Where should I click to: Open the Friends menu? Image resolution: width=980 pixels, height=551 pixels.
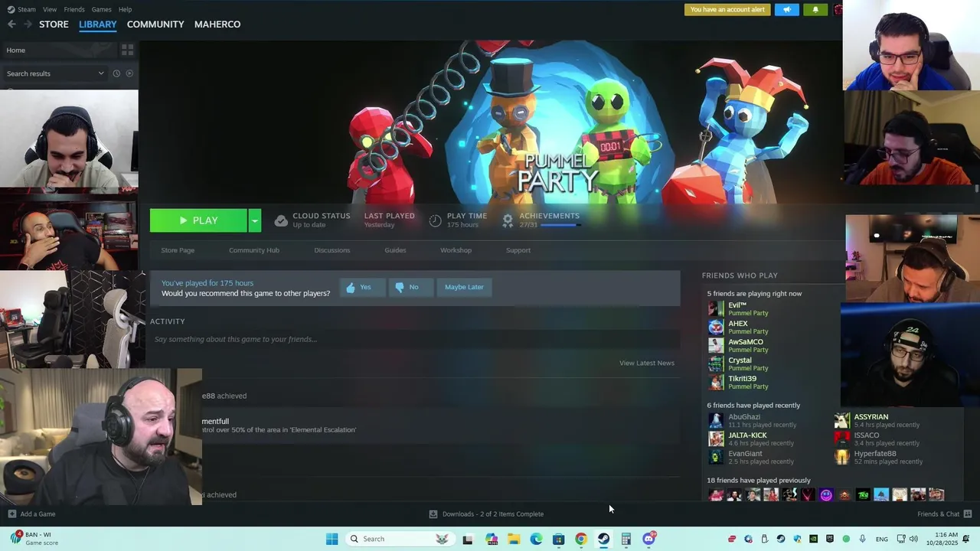(74, 9)
